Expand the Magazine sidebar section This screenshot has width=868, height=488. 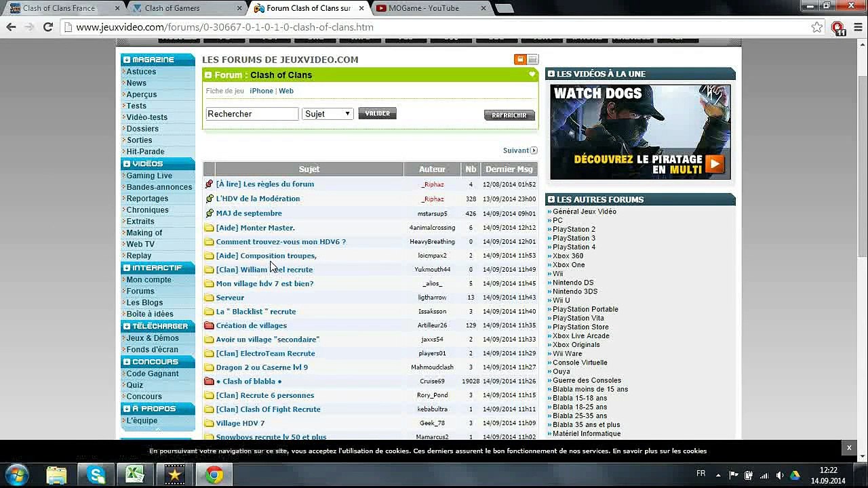127,60
